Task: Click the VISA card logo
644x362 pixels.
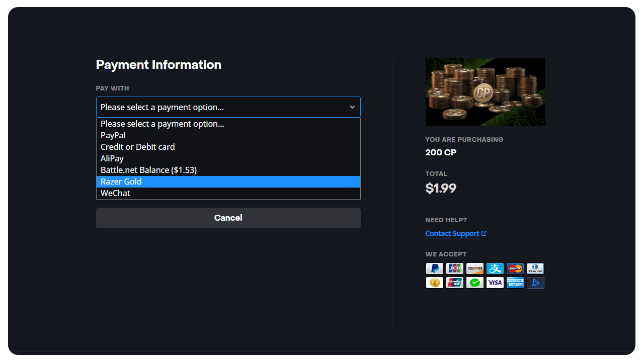Action: (x=495, y=283)
